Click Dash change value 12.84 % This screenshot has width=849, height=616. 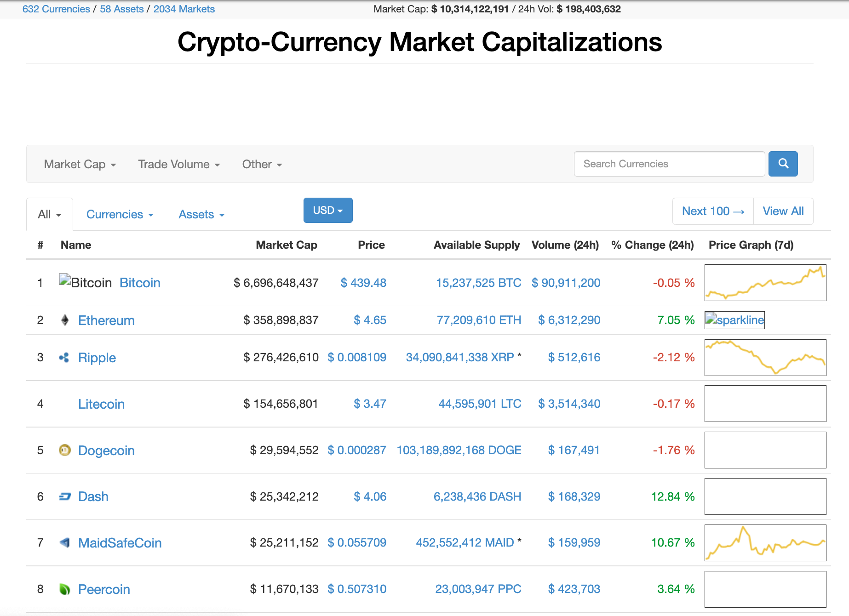tap(673, 496)
